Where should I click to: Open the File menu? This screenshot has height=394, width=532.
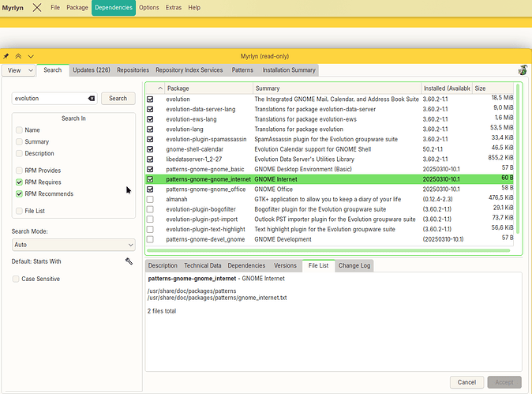[x=55, y=7]
